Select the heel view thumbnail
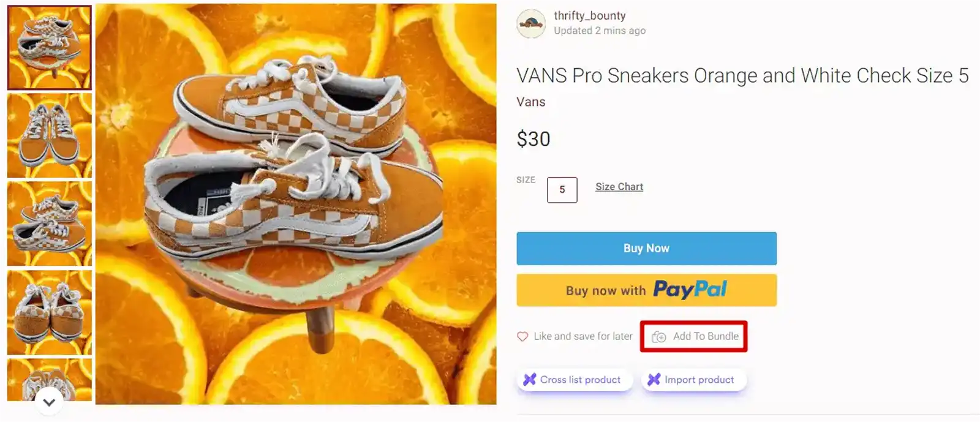The width and height of the screenshot is (980, 422). 48,310
